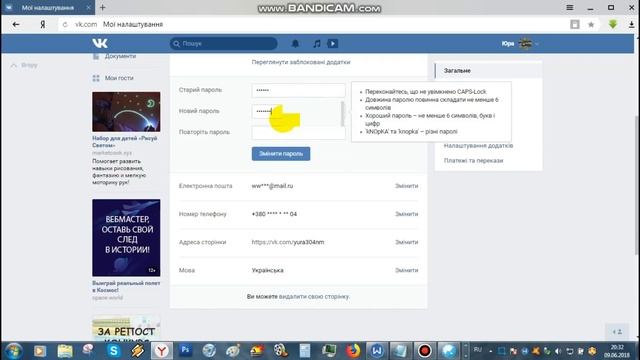
Task: Open file explorer folder in taskbar
Action: pos(64,351)
